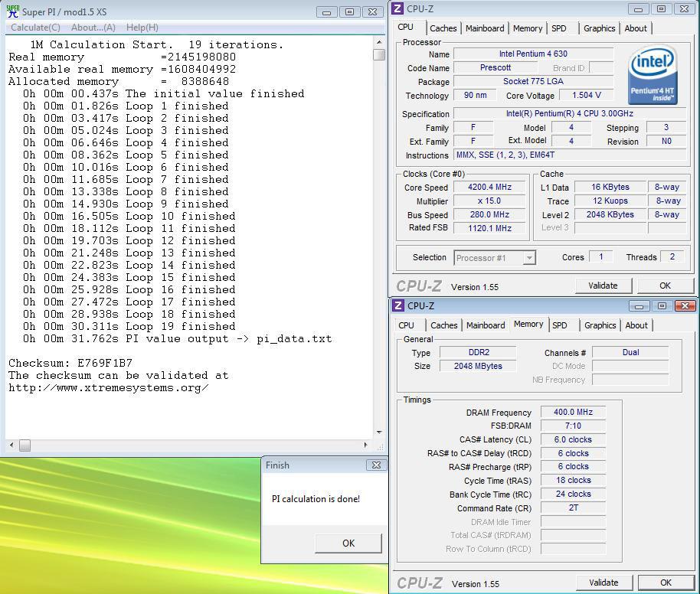This screenshot has width=700, height=594.
Task: Click the Rated FSB value 1120.1 MHz
Action: click(489, 228)
